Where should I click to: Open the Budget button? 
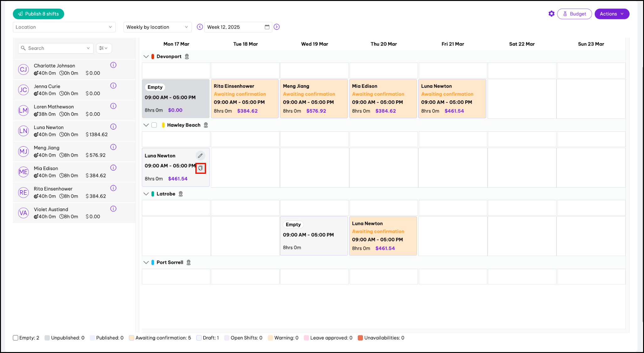click(574, 14)
